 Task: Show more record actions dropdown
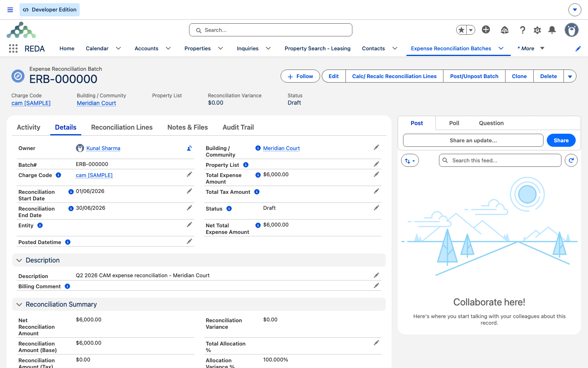(570, 76)
